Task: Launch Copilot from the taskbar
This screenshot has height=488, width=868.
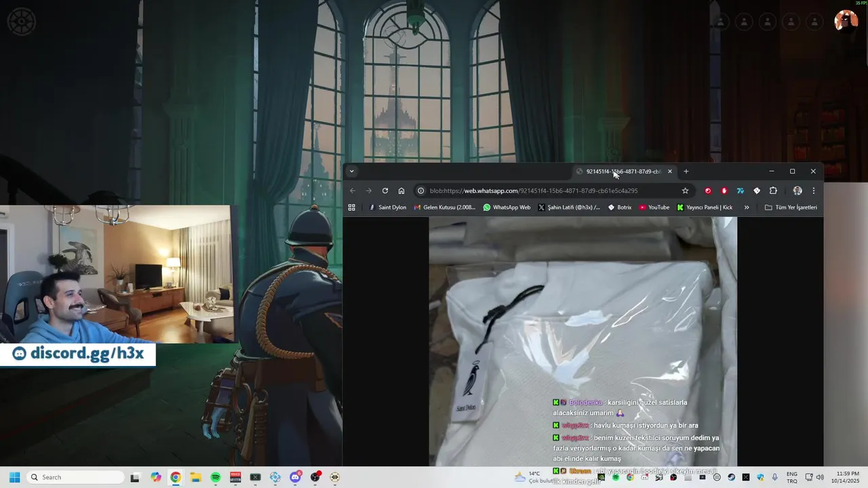Action: tap(156, 477)
